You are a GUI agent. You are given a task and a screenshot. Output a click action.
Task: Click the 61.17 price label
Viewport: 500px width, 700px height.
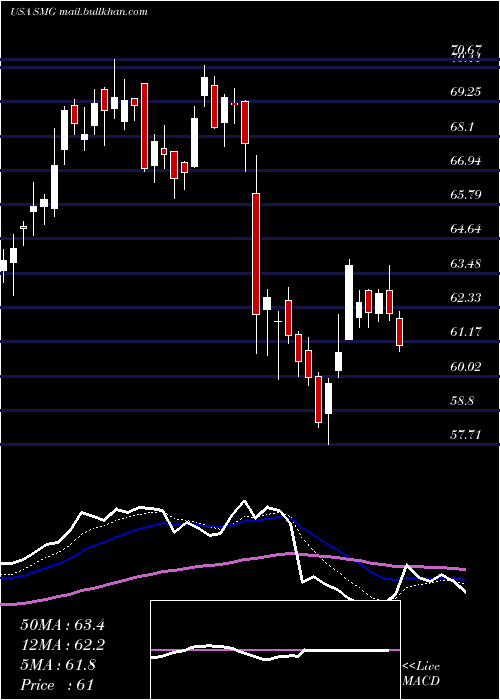(x=466, y=332)
